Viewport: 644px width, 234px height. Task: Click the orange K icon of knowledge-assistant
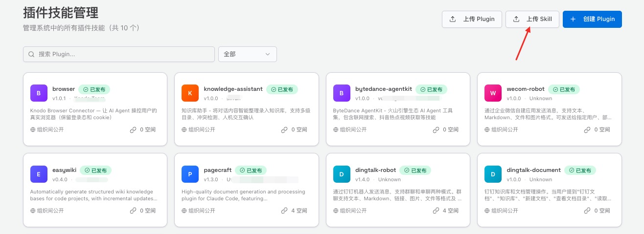pyautogui.click(x=190, y=93)
